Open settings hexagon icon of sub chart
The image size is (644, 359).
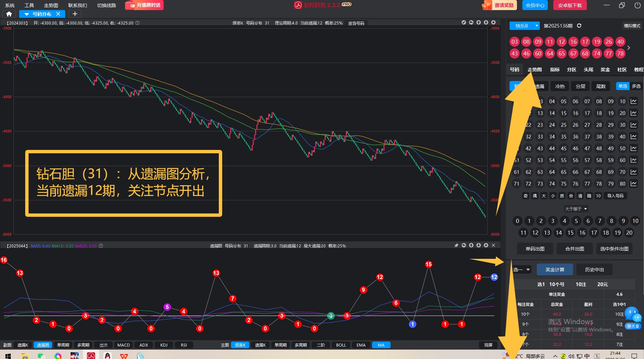pos(486,245)
